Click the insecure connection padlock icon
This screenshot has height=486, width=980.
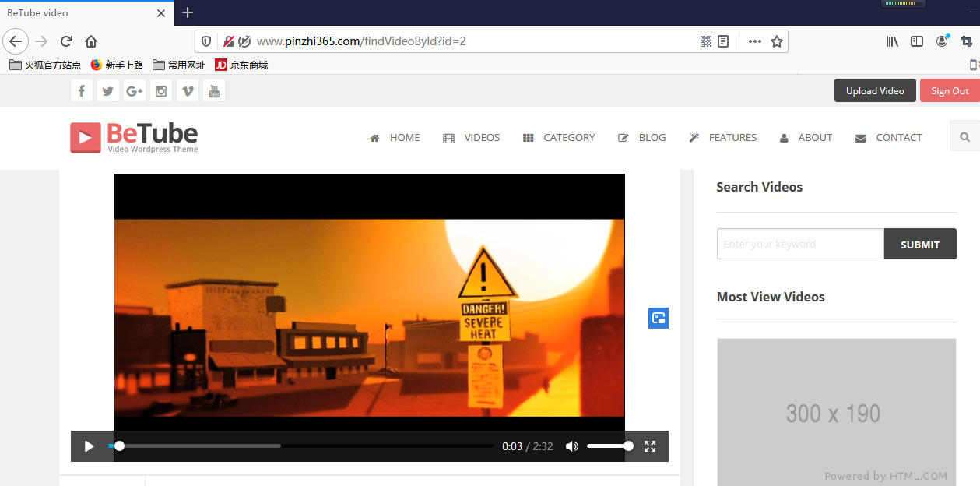[229, 41]
